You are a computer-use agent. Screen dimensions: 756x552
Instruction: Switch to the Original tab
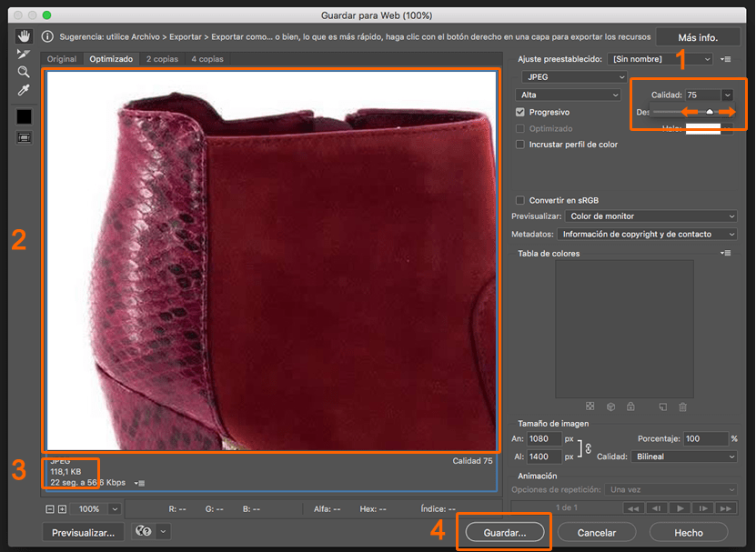point(62,59)
